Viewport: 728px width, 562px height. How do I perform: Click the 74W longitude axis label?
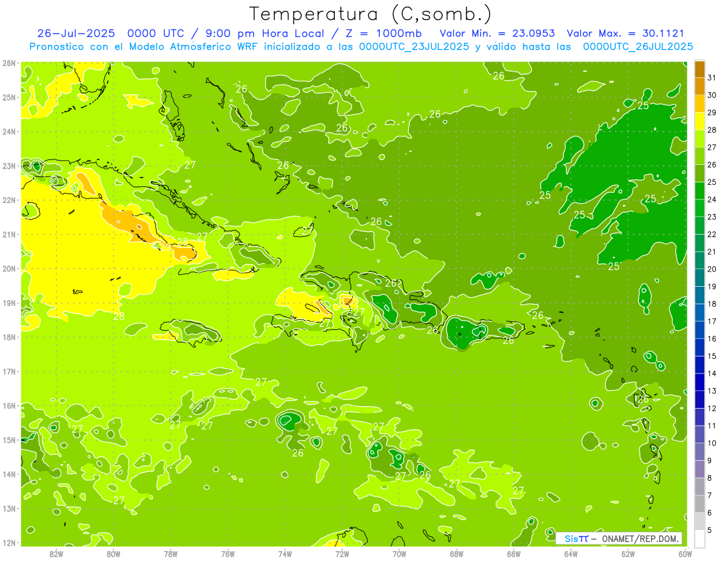pyautogui.click(x=285, y=554)
